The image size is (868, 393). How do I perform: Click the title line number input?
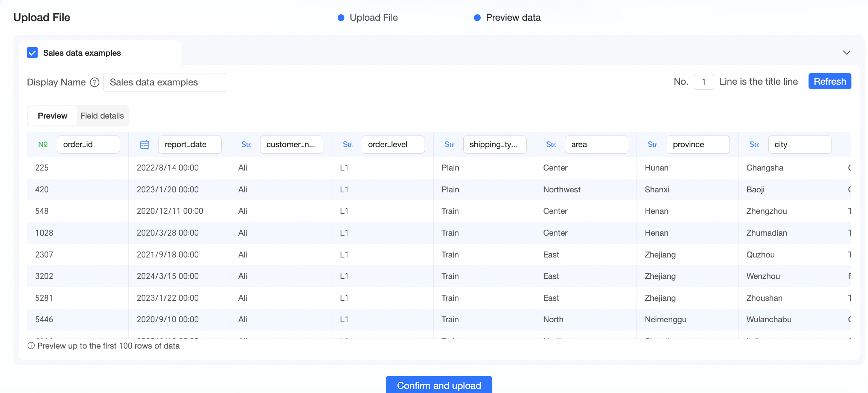point(704,82)
